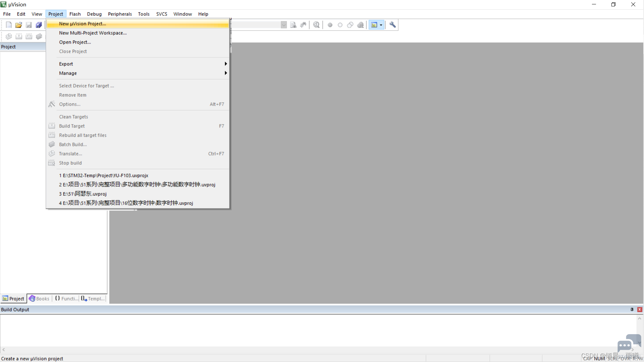644x362 pixels.
Task: Click the Rebuild icon in the build toolbar
Action: [x=29, y=36]
